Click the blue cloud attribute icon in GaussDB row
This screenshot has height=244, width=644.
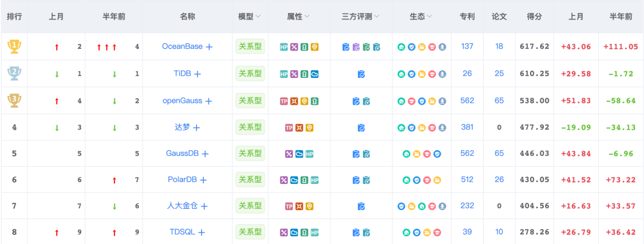pos(299,154)
